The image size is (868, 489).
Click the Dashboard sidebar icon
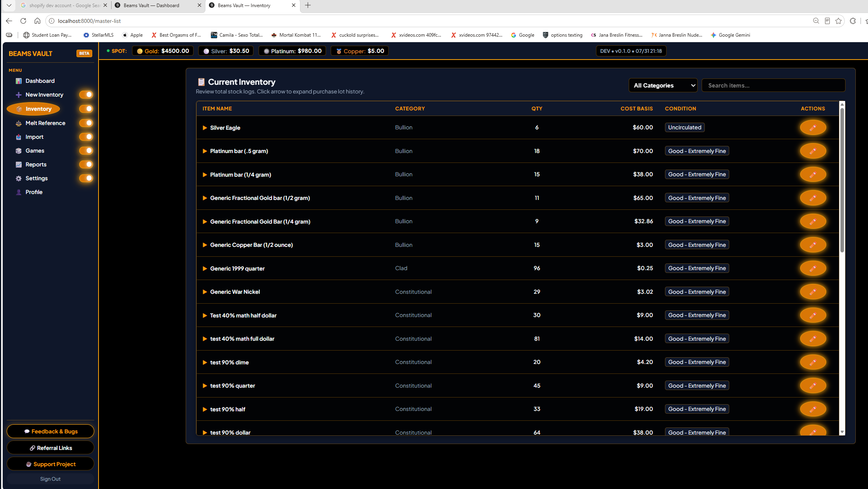pyautogui.click(x=19, y=81)
